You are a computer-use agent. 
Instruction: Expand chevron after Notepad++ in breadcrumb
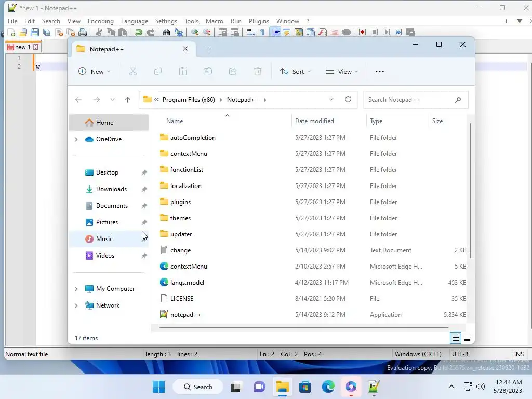click(265, 100)
